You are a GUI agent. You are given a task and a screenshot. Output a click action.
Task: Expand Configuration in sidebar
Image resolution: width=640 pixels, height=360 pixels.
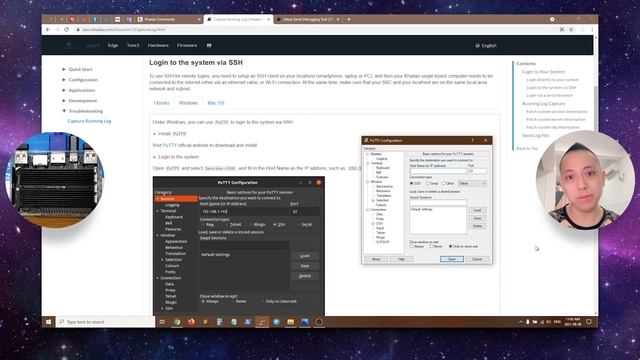coord(80,80)
